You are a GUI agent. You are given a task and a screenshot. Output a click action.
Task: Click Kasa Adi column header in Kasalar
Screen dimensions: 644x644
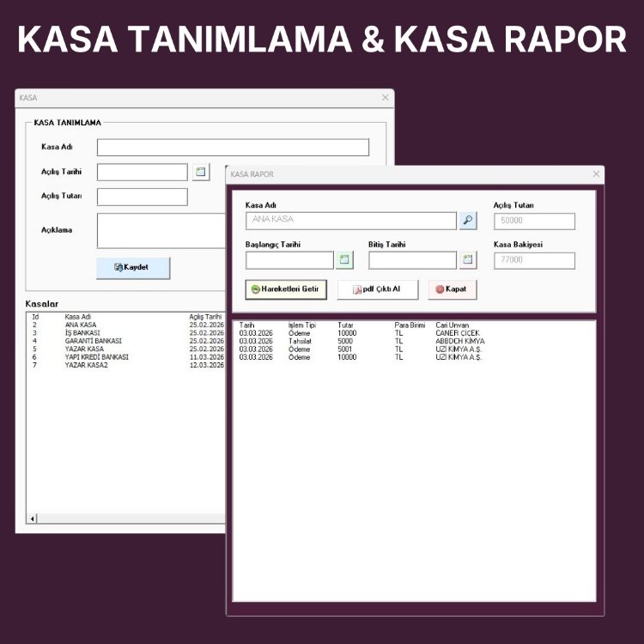pyautogui.click(x=77, y=317)
